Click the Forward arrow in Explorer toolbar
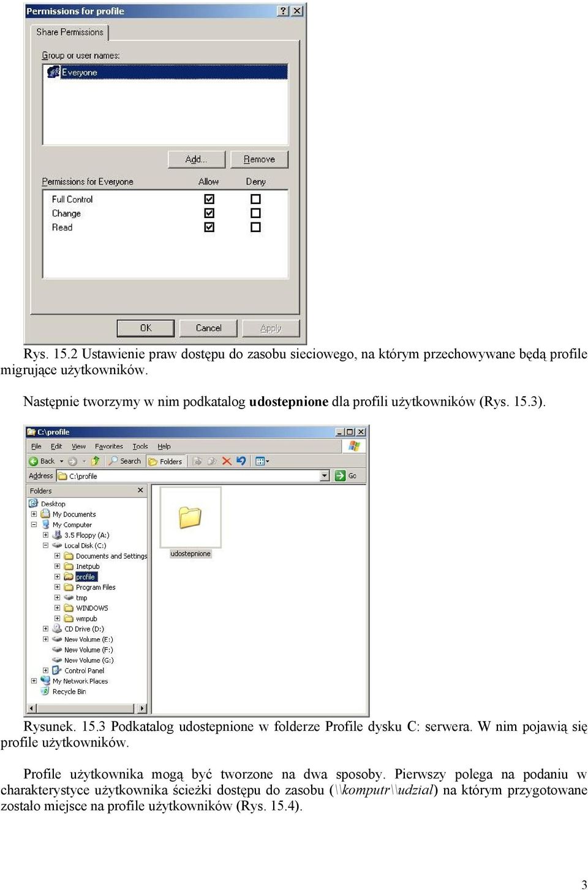588x890 pixels. tap(73, 461)
